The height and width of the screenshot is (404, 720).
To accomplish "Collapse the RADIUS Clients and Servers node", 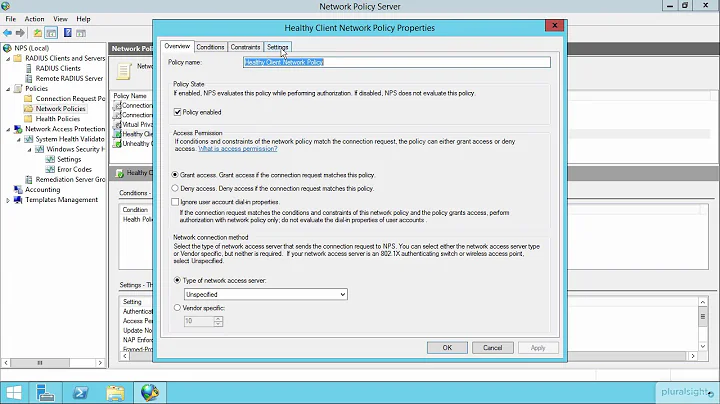I will (x=8, y=59).
